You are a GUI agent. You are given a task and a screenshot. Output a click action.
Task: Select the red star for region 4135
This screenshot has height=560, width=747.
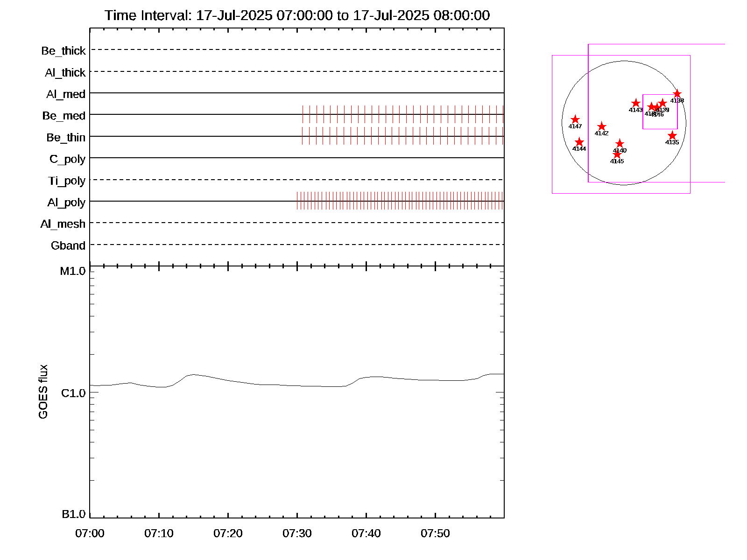tap(672, 136)
